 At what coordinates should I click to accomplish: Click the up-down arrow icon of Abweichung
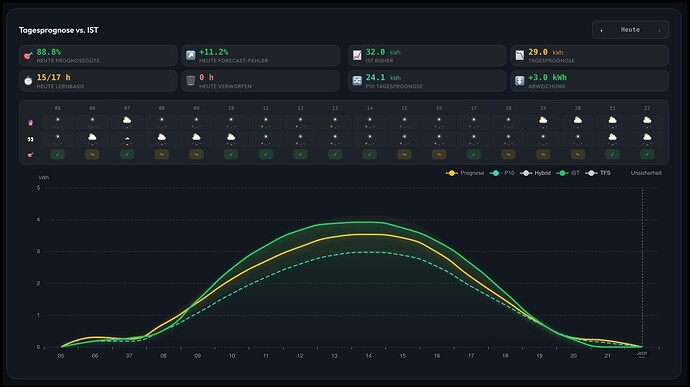520,81
